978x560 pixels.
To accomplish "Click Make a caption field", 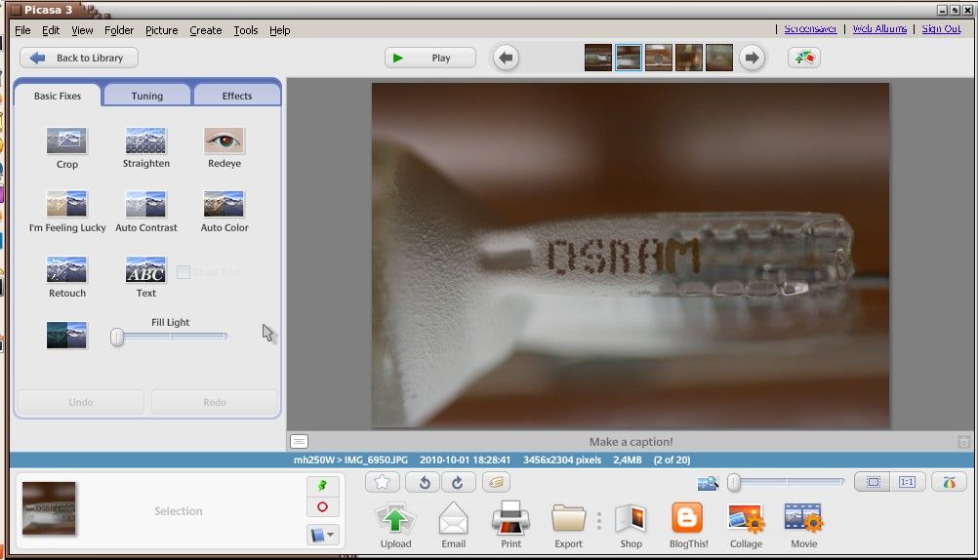I will tap(631, 442).
